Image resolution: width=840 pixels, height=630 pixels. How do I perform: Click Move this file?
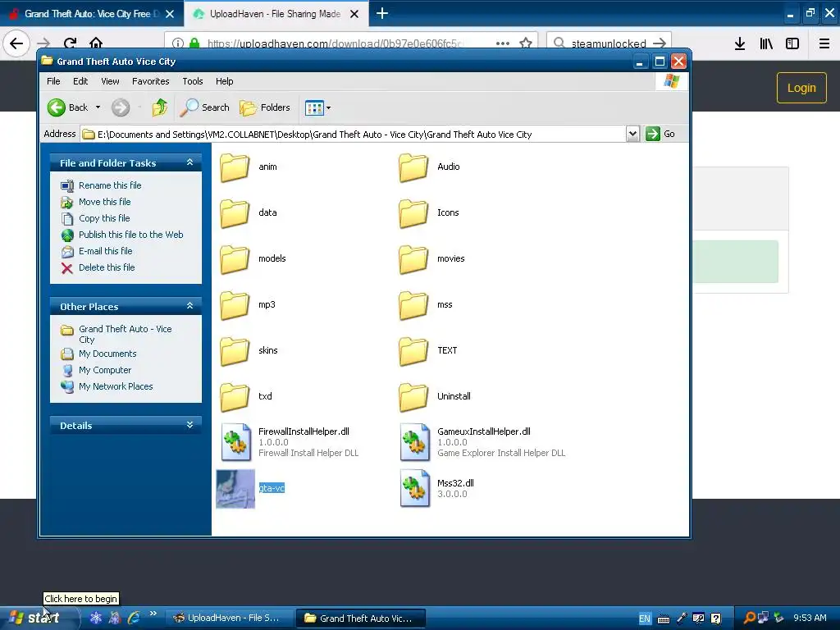point(104,202)
